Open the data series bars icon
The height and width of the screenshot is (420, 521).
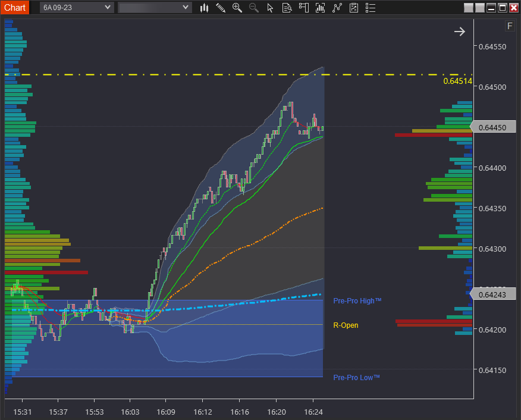pos(321,8)
